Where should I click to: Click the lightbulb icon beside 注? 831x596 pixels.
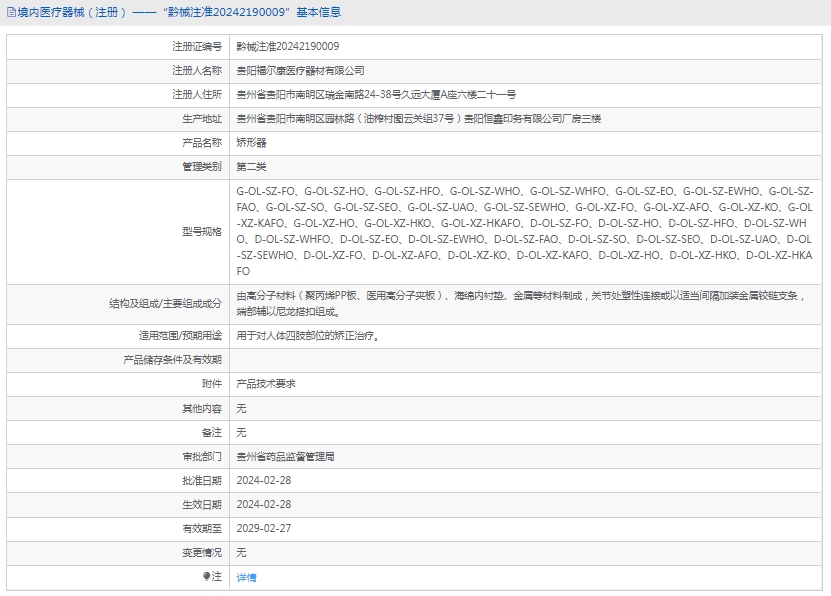point(207,576)
